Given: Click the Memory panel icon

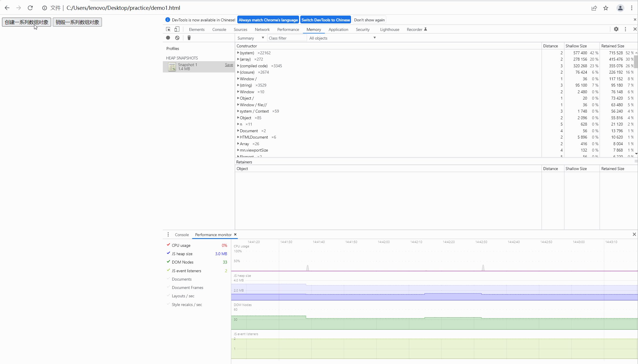Looking at the screenshot, I should (x=313, y=29).
